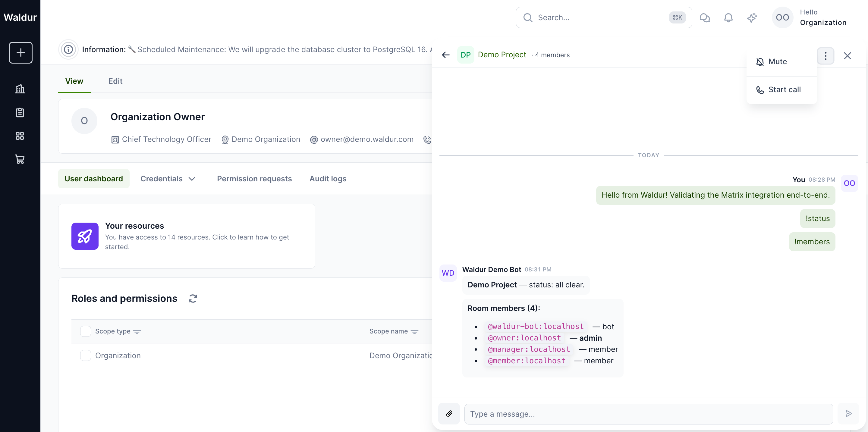Open the chat conversations icon in header
Viewport: 868px width, 432px height.
click(x=705, y=17)
